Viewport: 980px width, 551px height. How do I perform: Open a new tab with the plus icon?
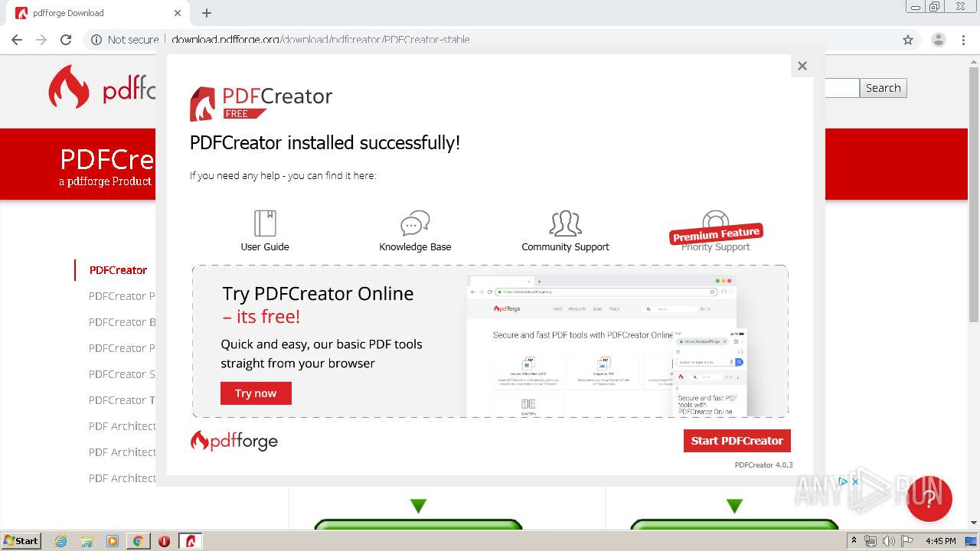click(207, 13)
